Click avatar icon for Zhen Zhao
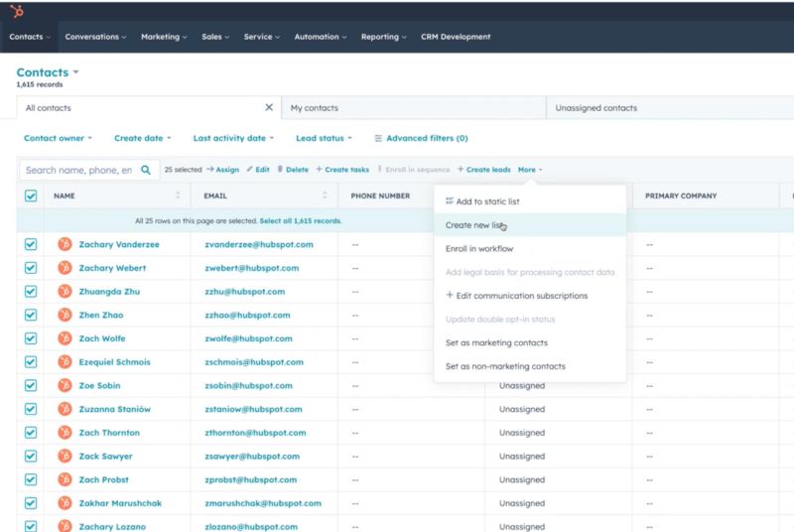The image size is (794, 532). click(x=65, y=315)
